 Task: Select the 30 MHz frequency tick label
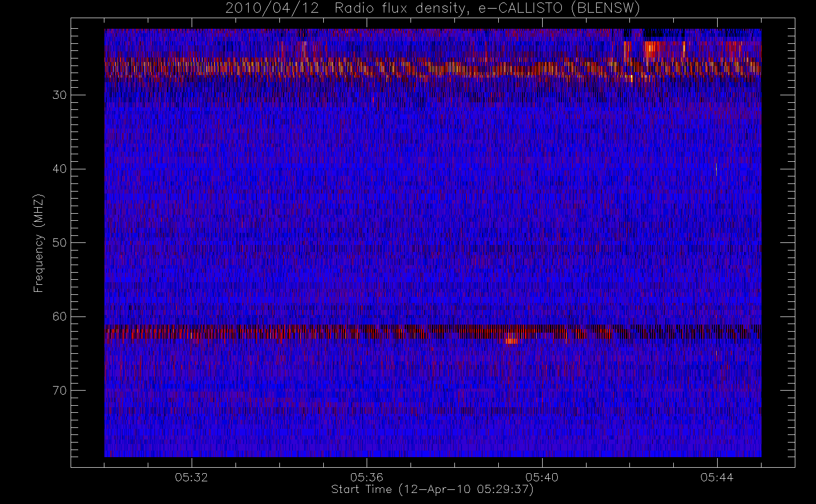60,95
